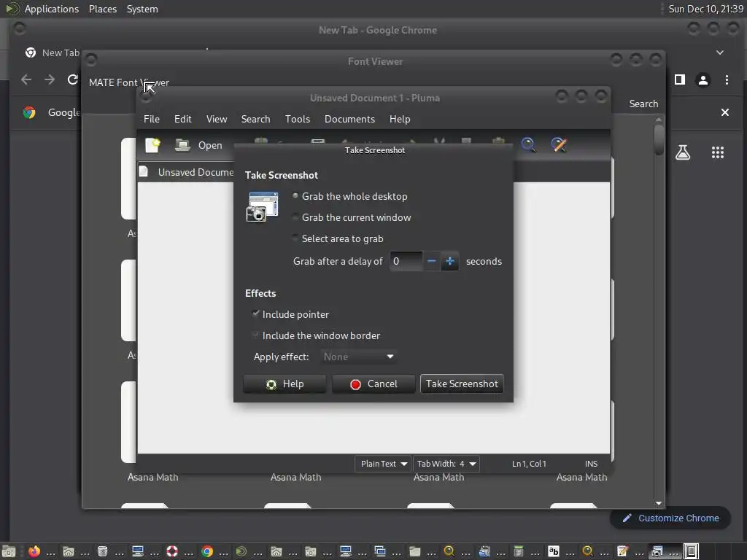The image size is (747, 560).
Task: Reload the Chrome page
Action: (x=73, y=79)
